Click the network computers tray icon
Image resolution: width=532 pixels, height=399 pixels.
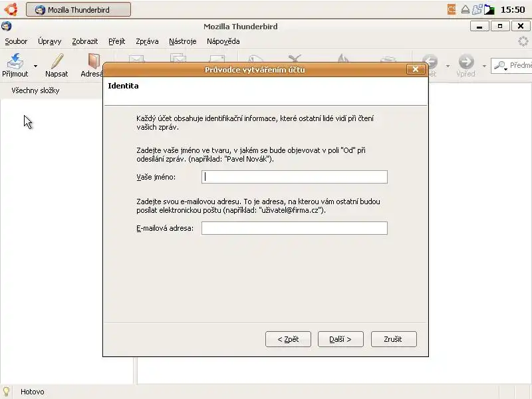(x=477, y=9)
